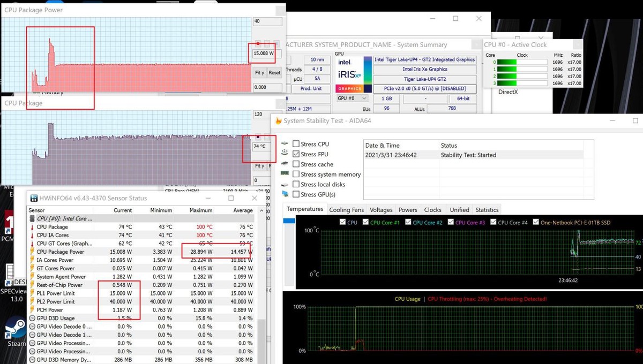Open the Statistics tab
The height and width of the screenshot is (364, 643).
(487, 210)
